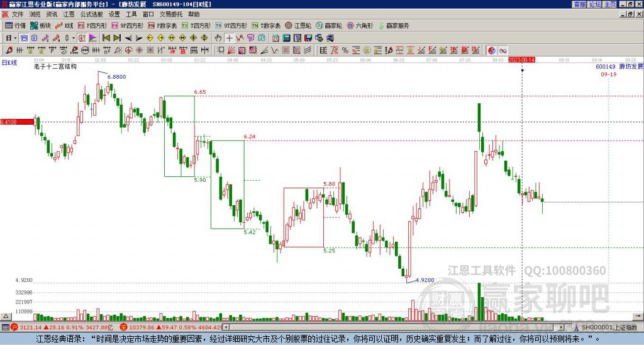Click the red floppy disk save icon
The width and height of the screenshot is (644, 345).
(x=308, y=38)
